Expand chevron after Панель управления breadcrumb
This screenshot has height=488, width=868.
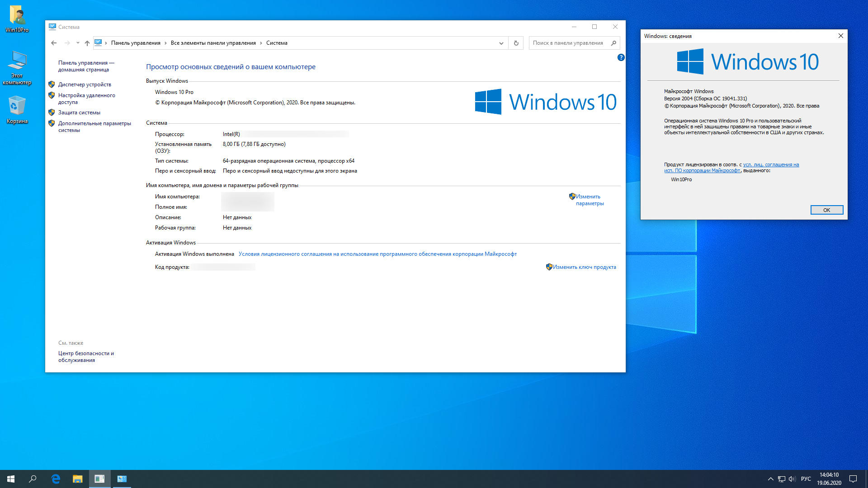165,43
